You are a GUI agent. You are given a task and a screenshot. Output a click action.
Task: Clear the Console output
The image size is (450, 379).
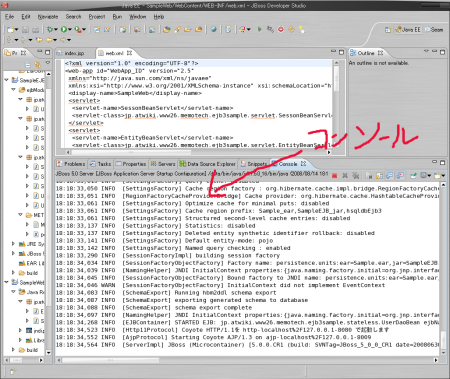369,175
